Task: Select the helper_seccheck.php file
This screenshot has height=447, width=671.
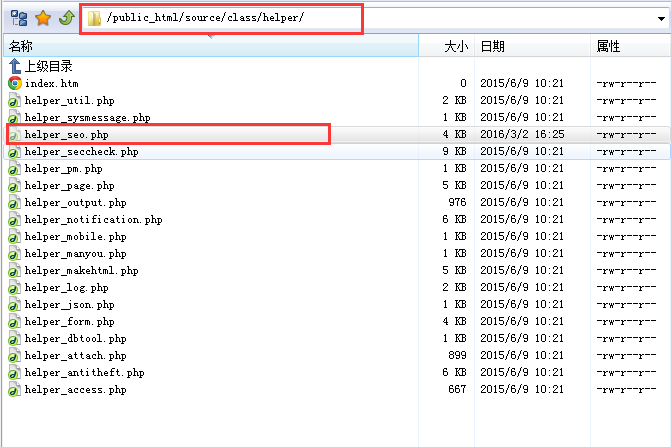Action: tap(81, 152)
